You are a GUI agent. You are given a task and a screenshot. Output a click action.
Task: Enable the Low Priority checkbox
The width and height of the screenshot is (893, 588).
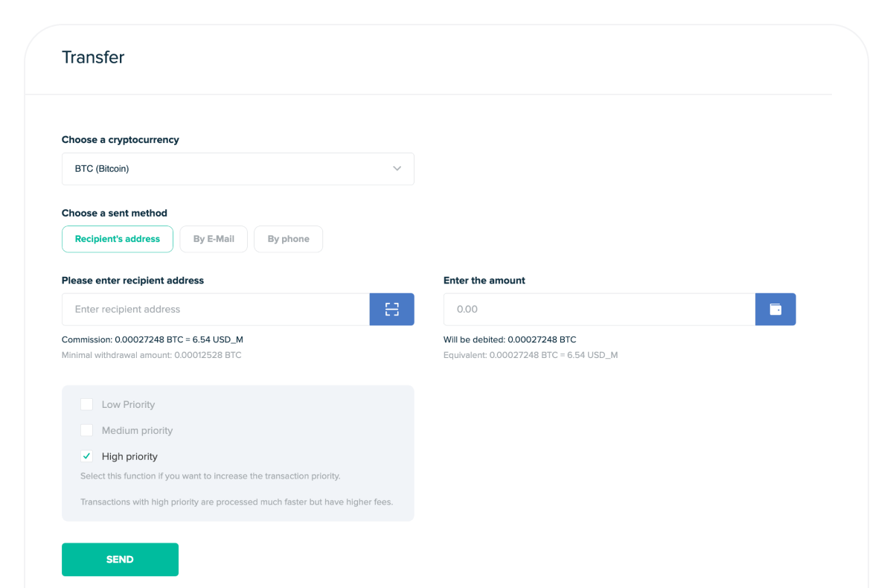[86, 404]
